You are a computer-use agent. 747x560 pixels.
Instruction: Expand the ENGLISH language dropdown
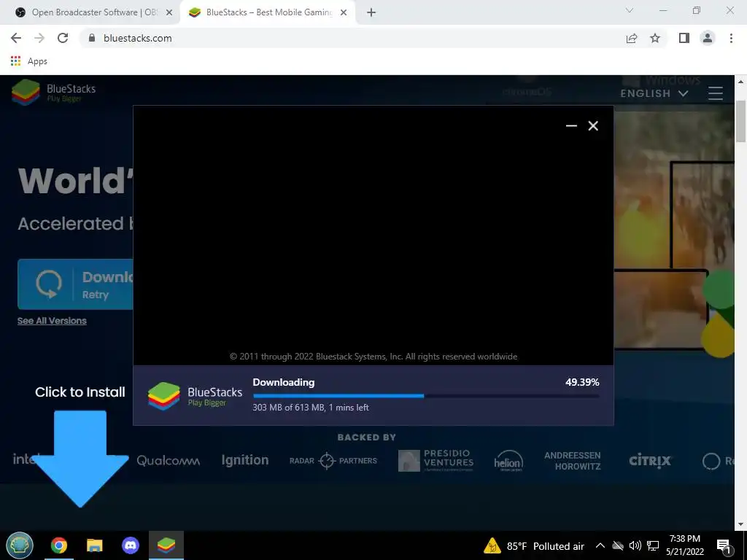point(654,93)
